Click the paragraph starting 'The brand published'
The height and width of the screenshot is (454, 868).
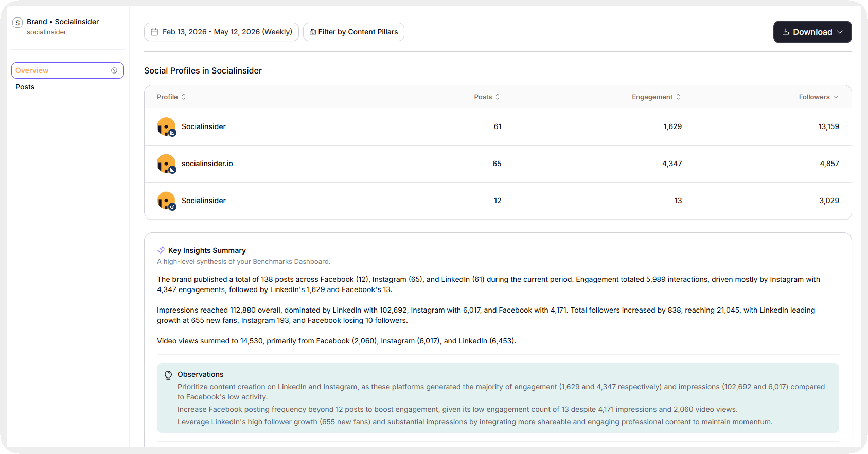pos(488,284)
